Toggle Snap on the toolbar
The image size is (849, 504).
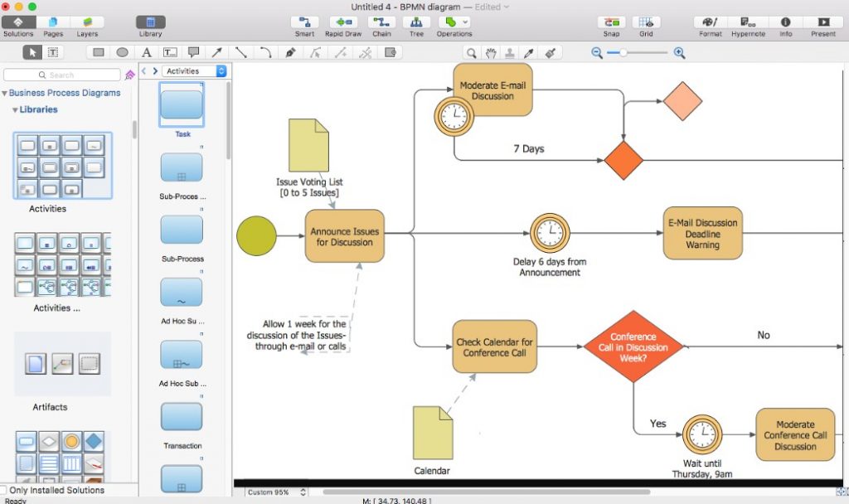coord(611,22)
